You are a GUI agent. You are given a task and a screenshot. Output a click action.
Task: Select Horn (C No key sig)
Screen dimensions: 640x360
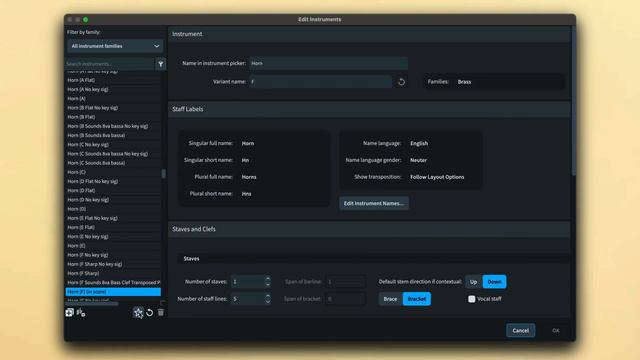pos(113,144)
